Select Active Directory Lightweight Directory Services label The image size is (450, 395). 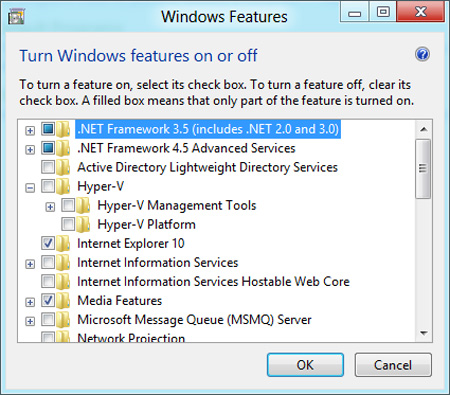point(207,167)
